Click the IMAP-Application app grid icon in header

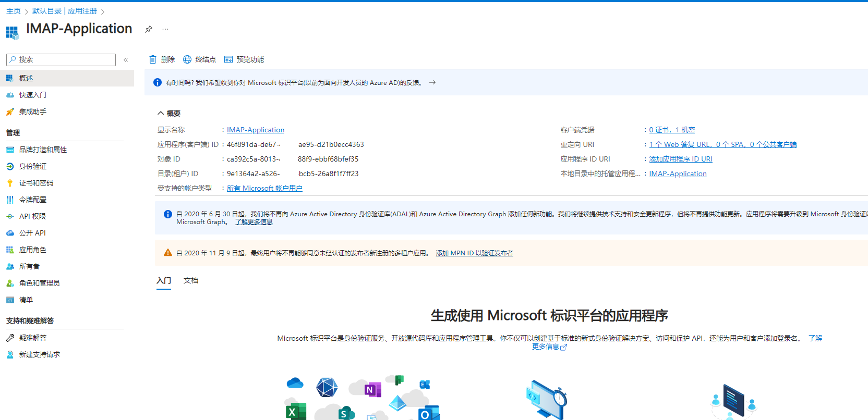(x=12, y=32)
